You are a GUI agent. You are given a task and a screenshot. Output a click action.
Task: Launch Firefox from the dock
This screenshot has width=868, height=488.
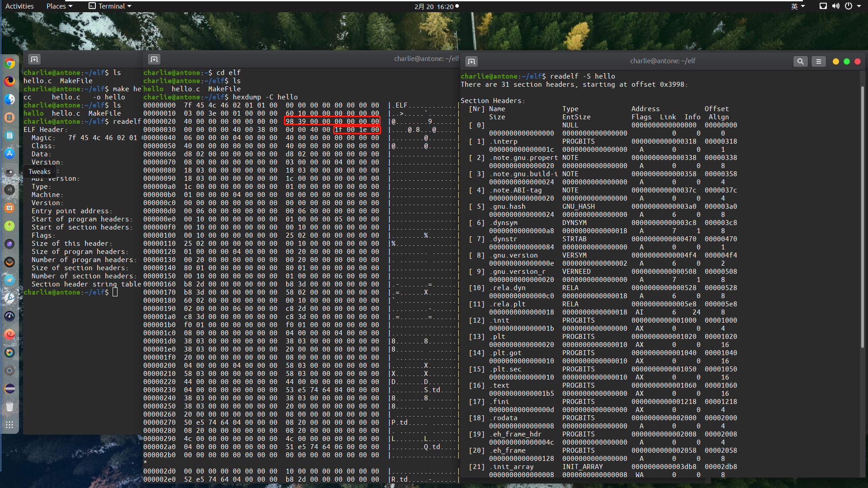tap(9, 81)
